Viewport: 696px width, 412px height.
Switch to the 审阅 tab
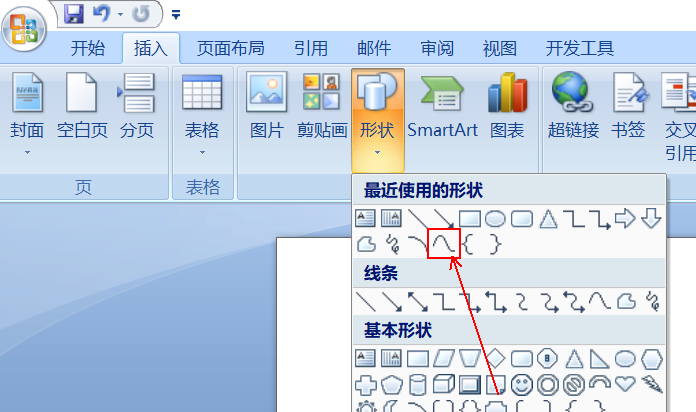(437, 48)
